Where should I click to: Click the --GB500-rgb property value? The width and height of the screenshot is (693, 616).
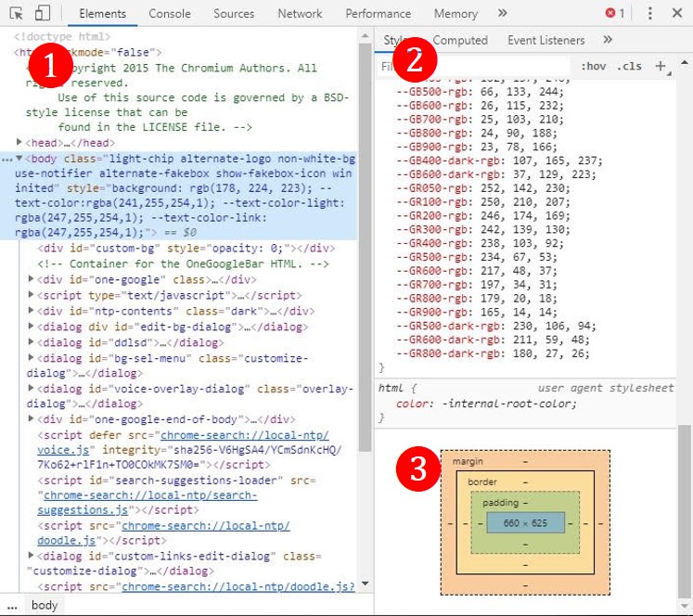coord(520,92)
